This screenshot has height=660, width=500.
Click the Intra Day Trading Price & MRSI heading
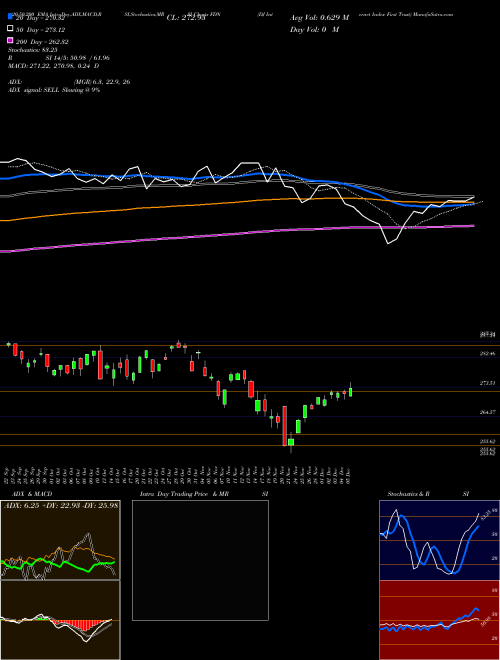pos(204,494)
